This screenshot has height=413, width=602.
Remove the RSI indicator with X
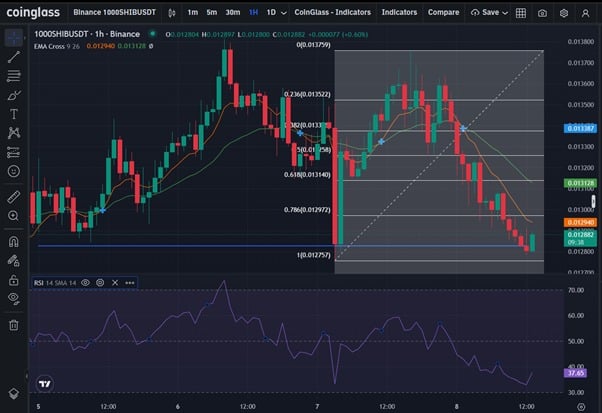(115, 283)
